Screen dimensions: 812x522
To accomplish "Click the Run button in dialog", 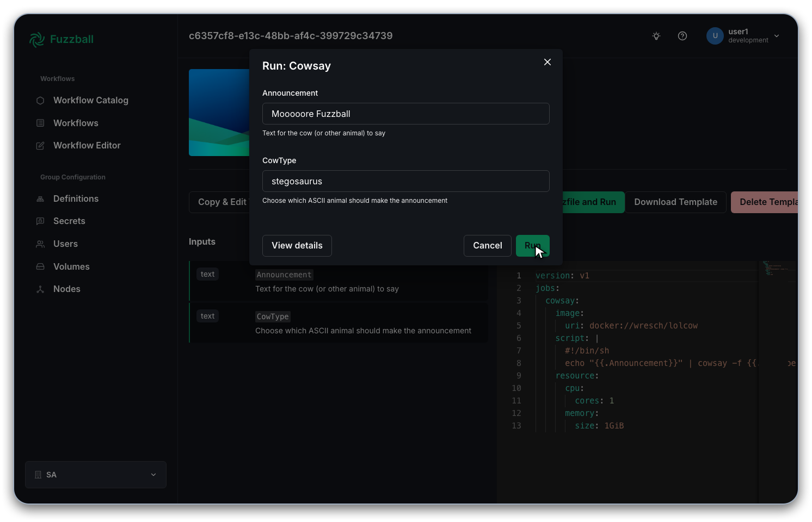I will (x=532, y=246).
